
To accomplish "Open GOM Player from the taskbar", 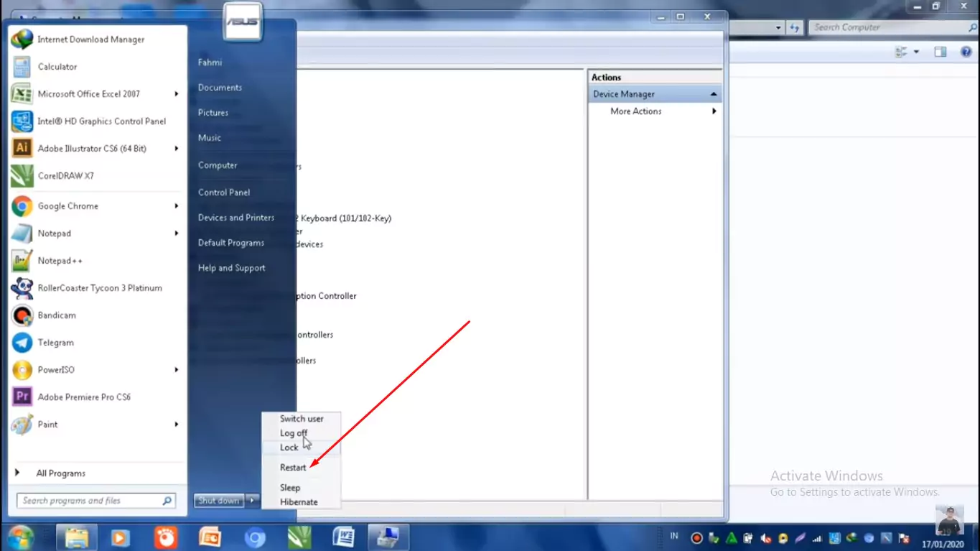I will pos(166,537).
